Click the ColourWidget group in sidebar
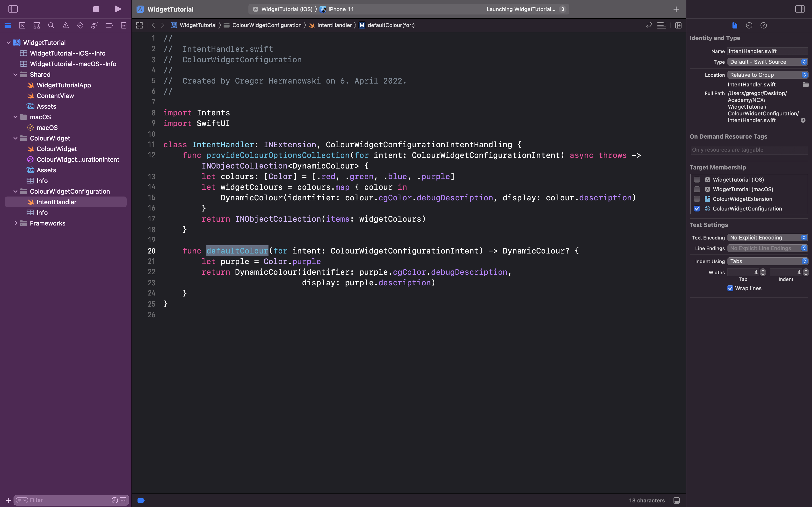812x507 pixels. point(50,138)
